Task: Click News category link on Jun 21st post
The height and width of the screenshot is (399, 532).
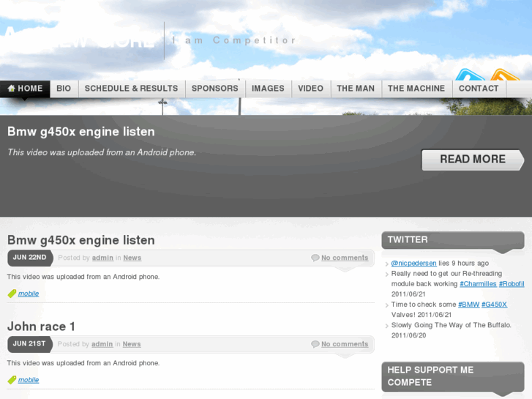Action: (132, 344)
